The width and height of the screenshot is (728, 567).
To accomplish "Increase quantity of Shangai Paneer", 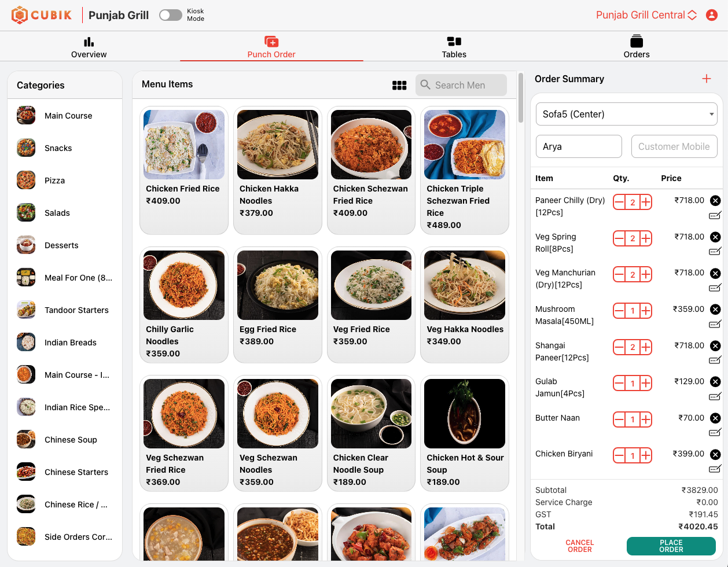I will click(x=646, y=347).
